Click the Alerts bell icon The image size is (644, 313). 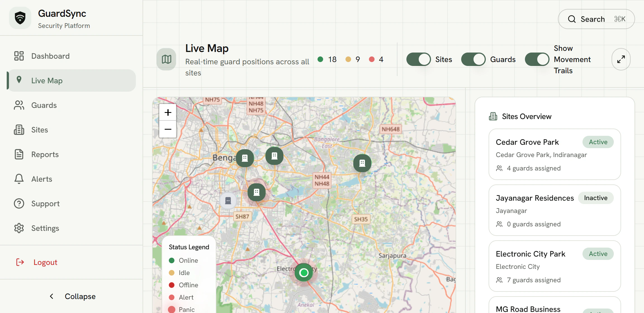19,179
